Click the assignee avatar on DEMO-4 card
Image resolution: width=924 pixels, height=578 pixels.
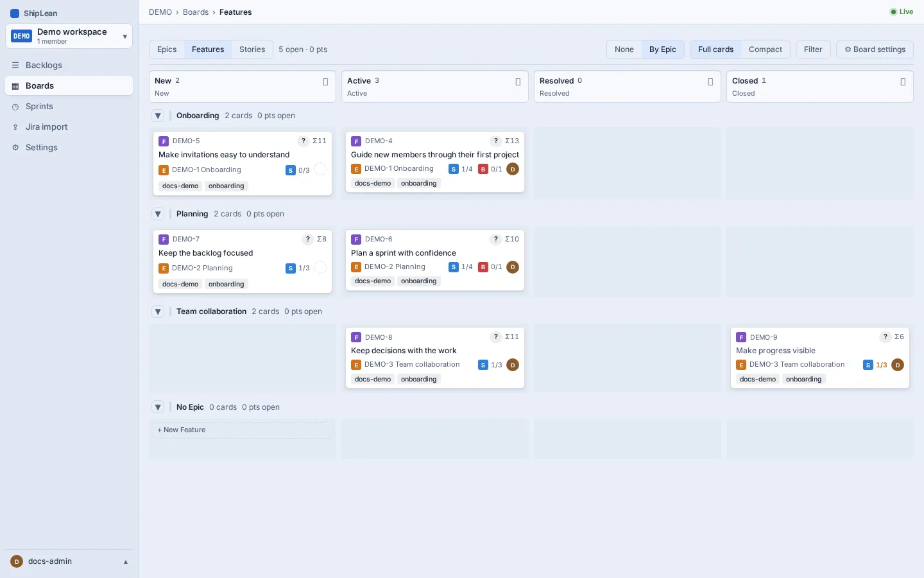[513, 169]
